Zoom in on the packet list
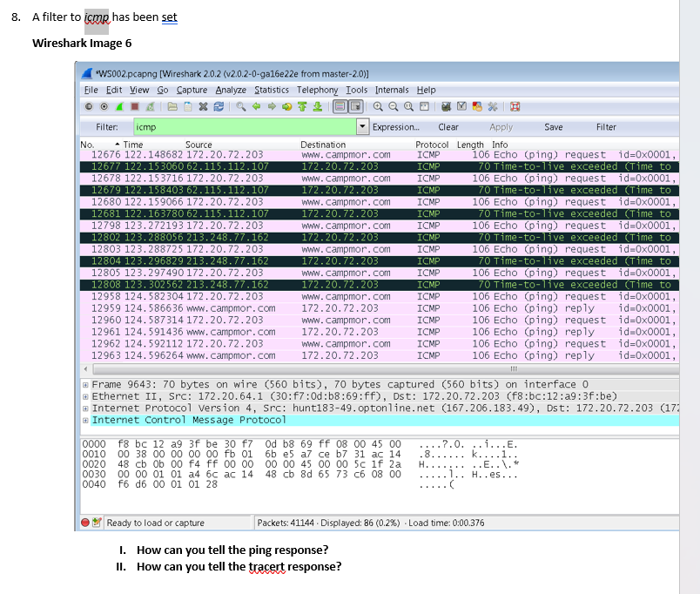Image resolution: width=700 pixels, height=594 pixels. (x=378, y=105)
